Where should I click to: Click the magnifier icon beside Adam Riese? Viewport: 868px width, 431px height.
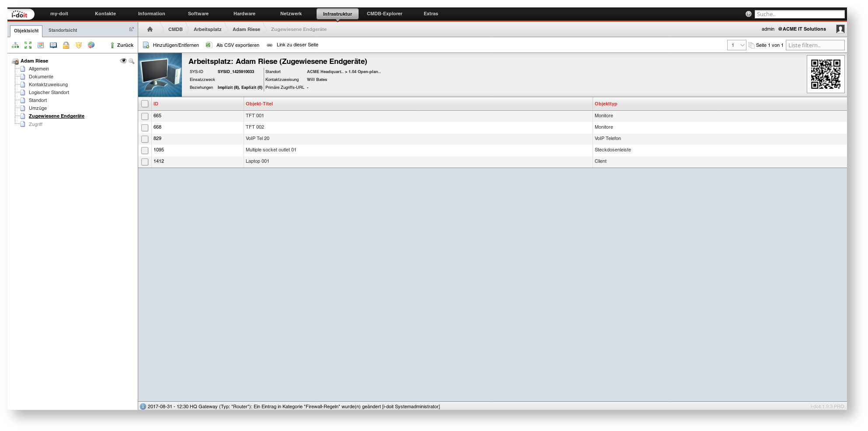click(x=131, y=61)
